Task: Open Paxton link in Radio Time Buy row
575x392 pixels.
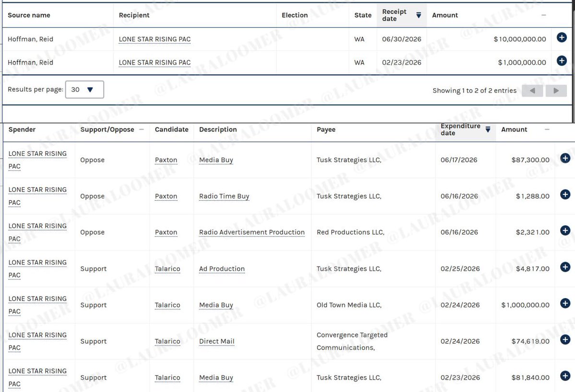Action: (x=166, y=196)
